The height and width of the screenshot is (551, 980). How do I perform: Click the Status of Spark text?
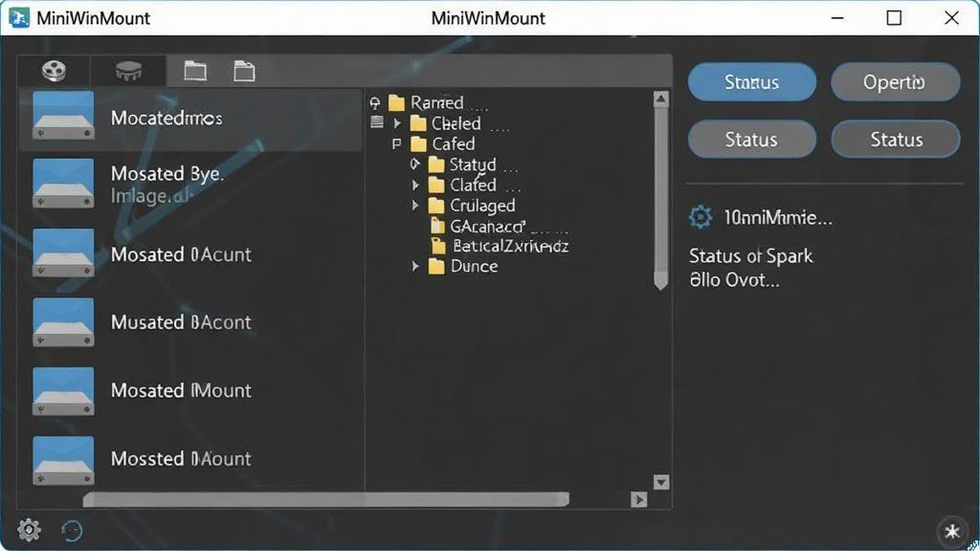751,256
